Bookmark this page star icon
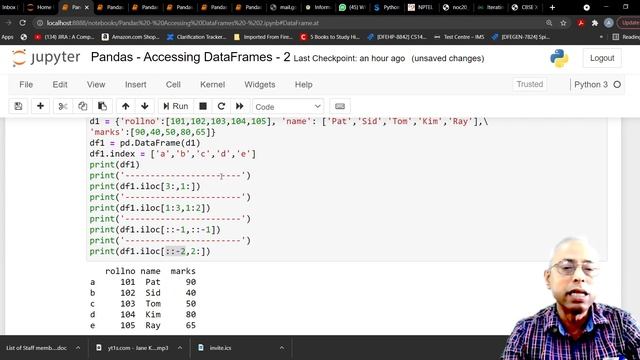 [563, 23]
